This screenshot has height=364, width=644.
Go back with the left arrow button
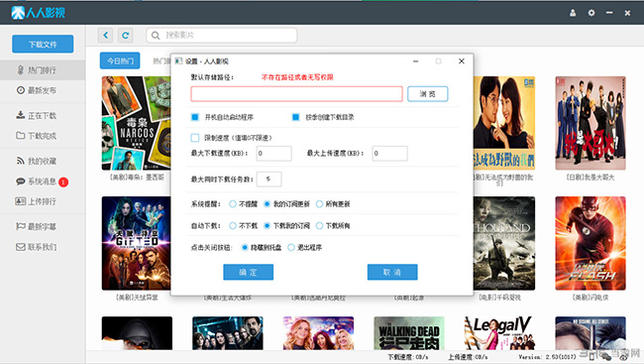(x=106, y=36)
